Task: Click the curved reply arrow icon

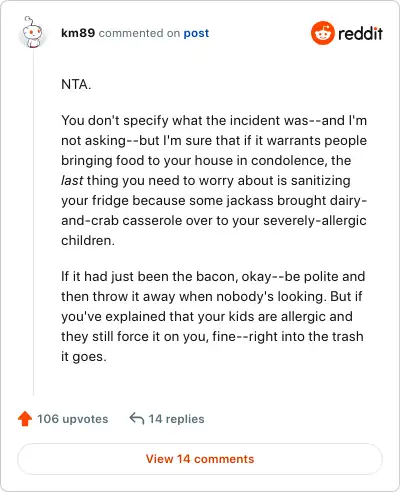Action: click(x=137, y=418)
